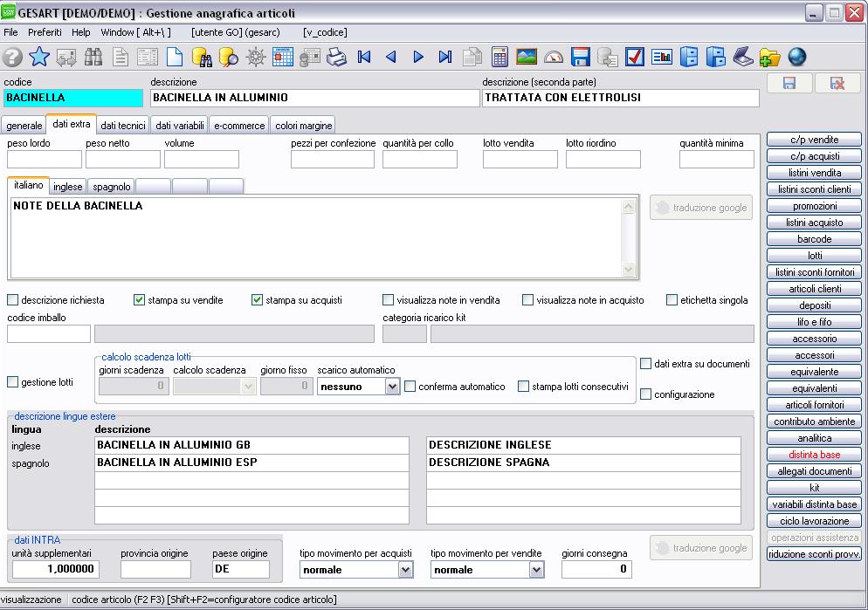Click the globe icon in toolbar

click(x=796, y=58)
